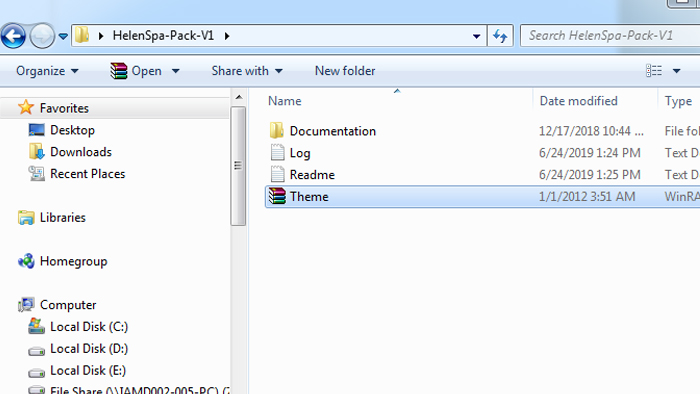Click the Theme WinRAR archive icon

point(277,196)
